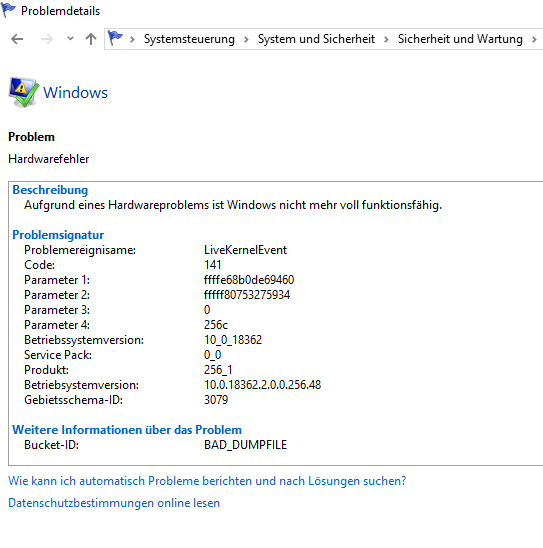Click the Problemdetails window title
The image size is (543, 548).
[x=60, y=11]
